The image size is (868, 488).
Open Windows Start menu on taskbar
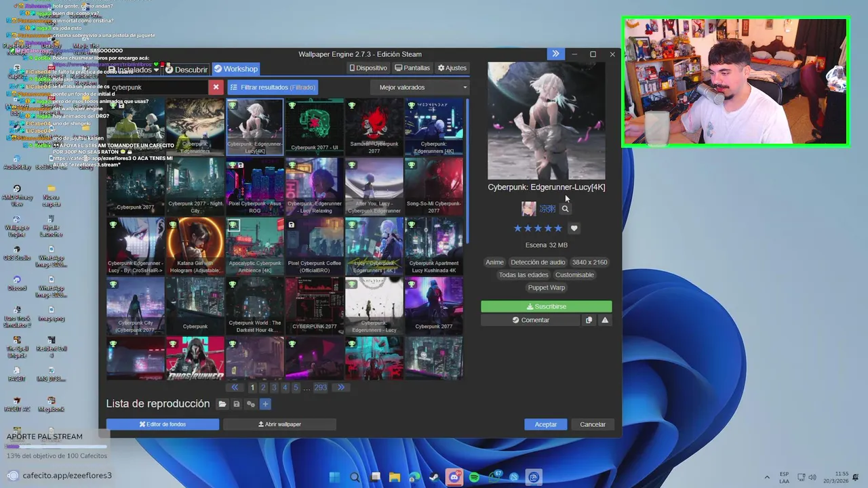click(x=334, y=477)
